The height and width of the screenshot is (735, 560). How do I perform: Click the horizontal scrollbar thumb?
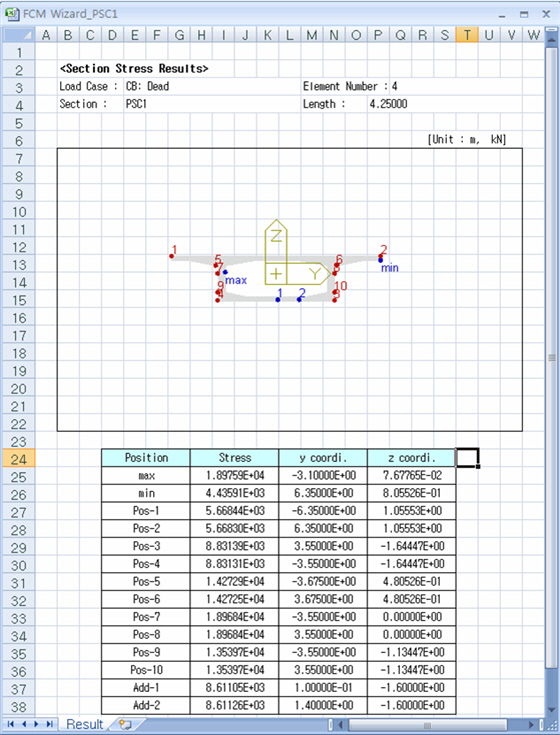pos(427,725)
